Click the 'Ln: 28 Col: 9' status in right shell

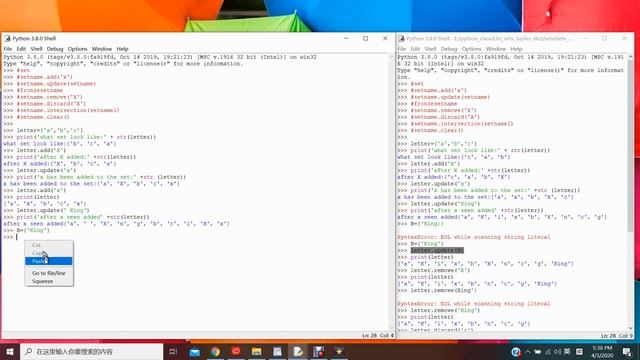pyautogui.click(x=616, y=336)
